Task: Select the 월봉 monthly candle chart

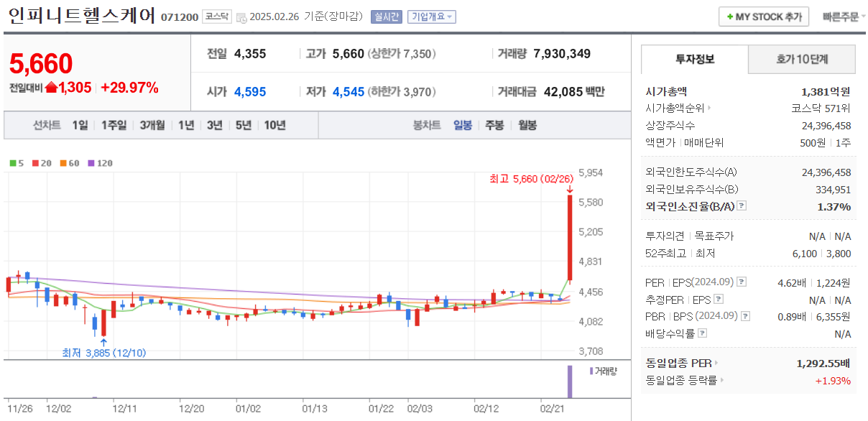Action: pyautogui.click(x=527, y=125)
